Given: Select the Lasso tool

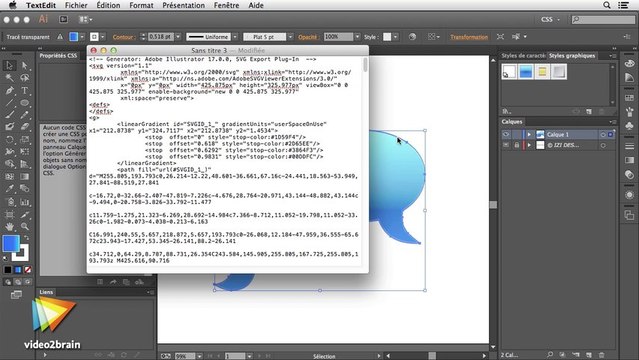Looking at the screenshot, I should (x=25, y=78).
